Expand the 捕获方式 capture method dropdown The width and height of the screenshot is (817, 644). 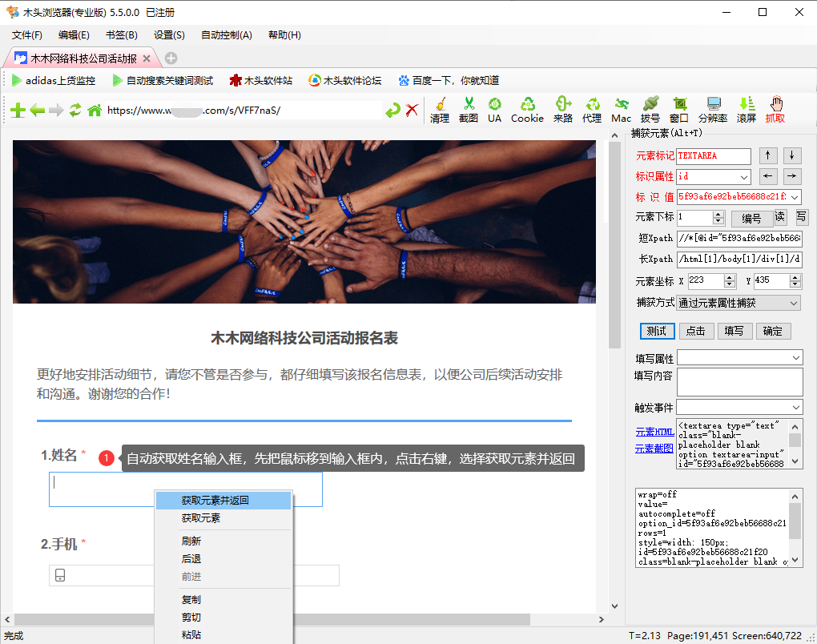pyautogui.click(x=793, y=302)
